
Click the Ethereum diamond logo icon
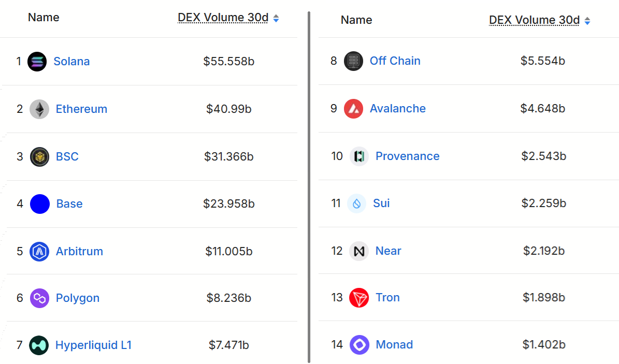tap(39, 109)
